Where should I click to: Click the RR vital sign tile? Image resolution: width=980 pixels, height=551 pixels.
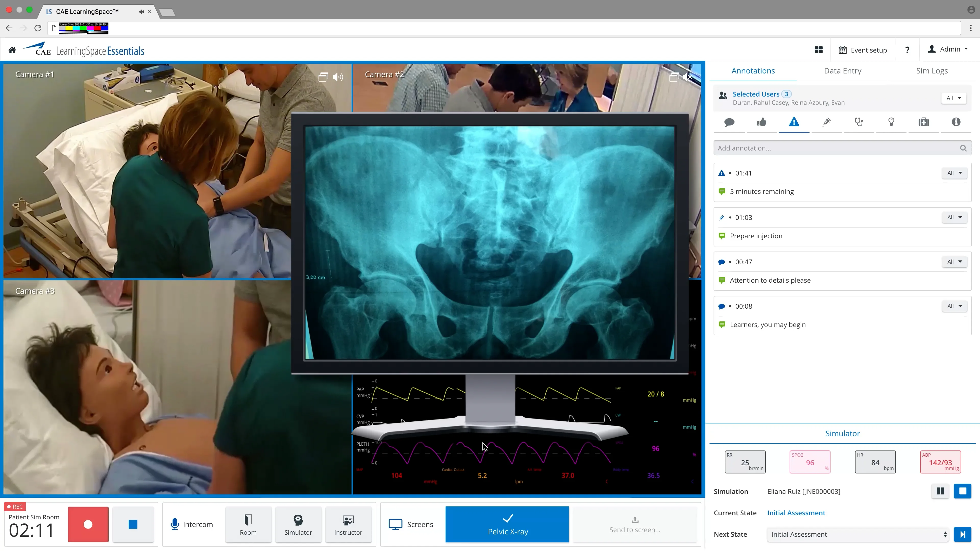[745, 462]
